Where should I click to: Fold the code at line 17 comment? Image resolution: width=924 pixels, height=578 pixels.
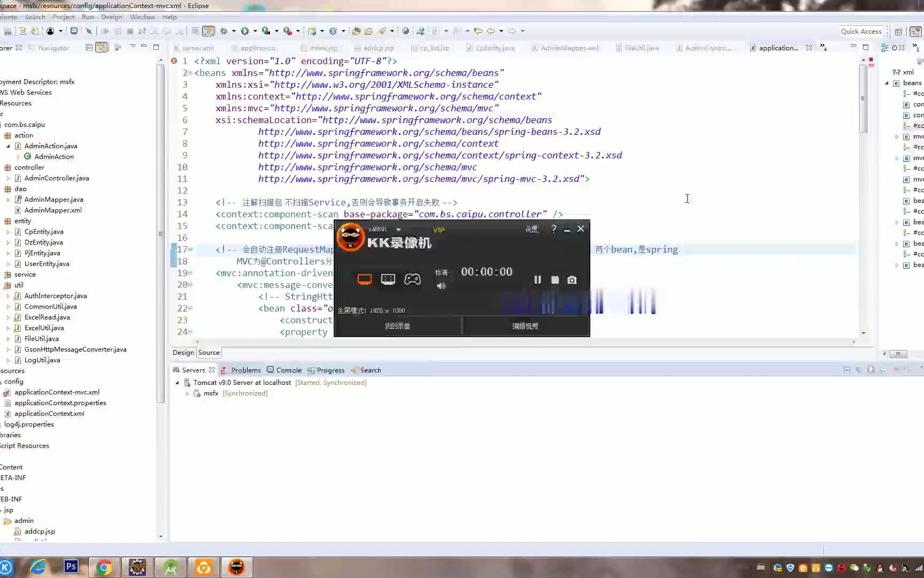pyautogui.click(x=190, y=249)
